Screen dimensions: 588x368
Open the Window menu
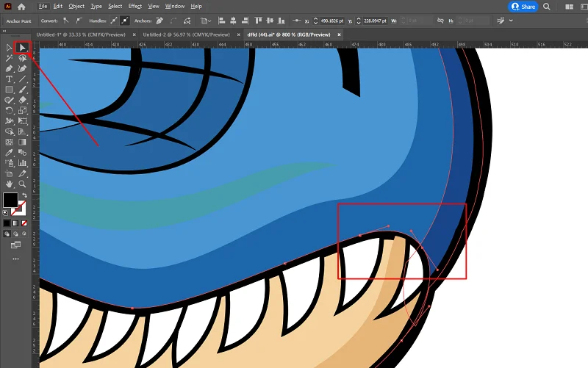pyautogui.click(x=175, y=7)
